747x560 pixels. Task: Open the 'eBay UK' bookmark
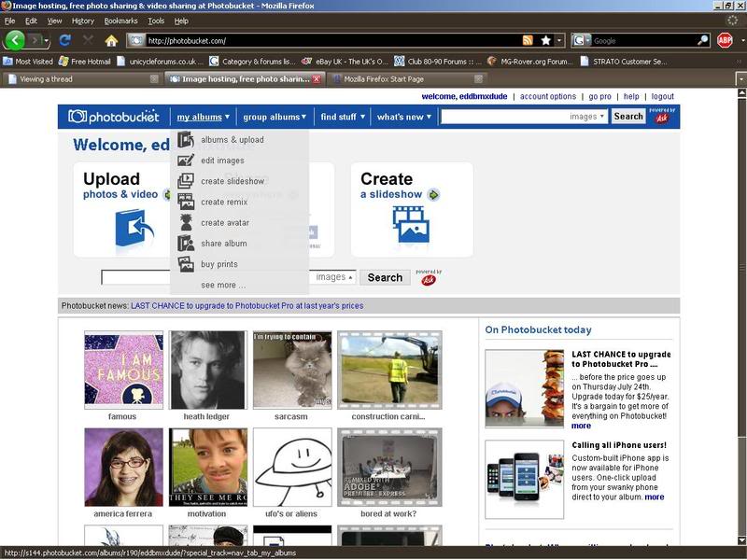click(x=345, y=62)
